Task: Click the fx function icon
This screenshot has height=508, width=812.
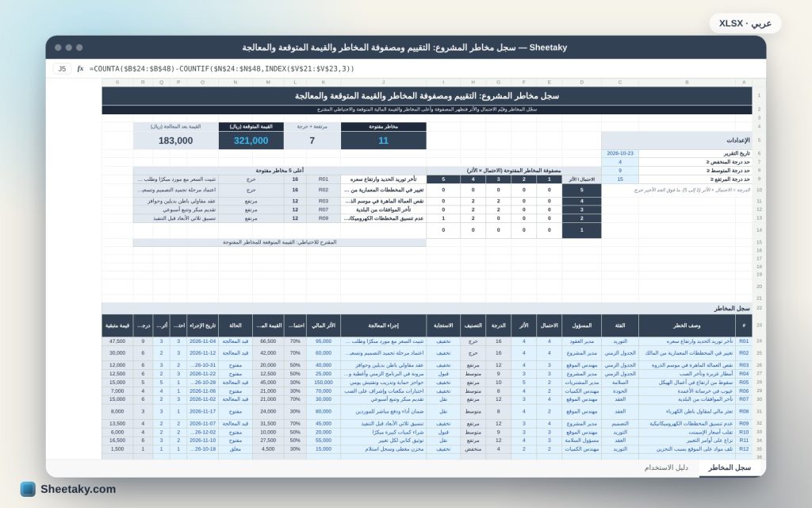Action: [x=80, y=68]
